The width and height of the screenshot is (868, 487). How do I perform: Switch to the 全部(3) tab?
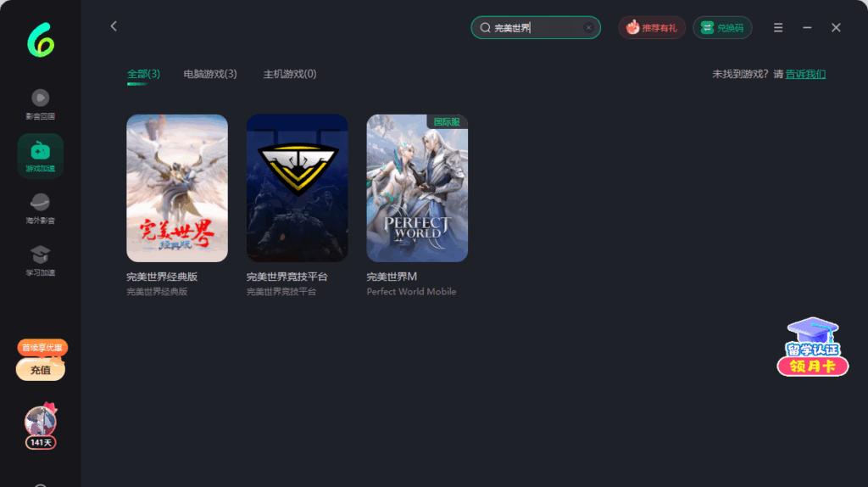pyautogui.click(x=143, y=75)
